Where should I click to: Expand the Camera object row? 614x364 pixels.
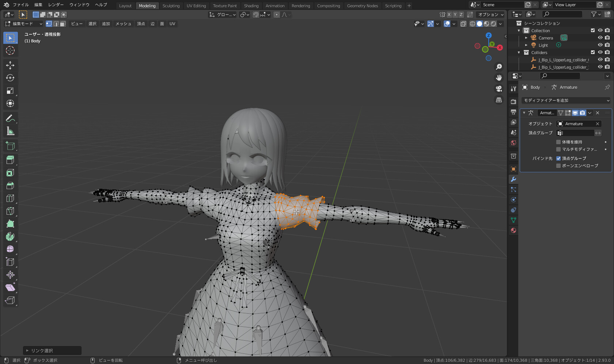(526, 38)
